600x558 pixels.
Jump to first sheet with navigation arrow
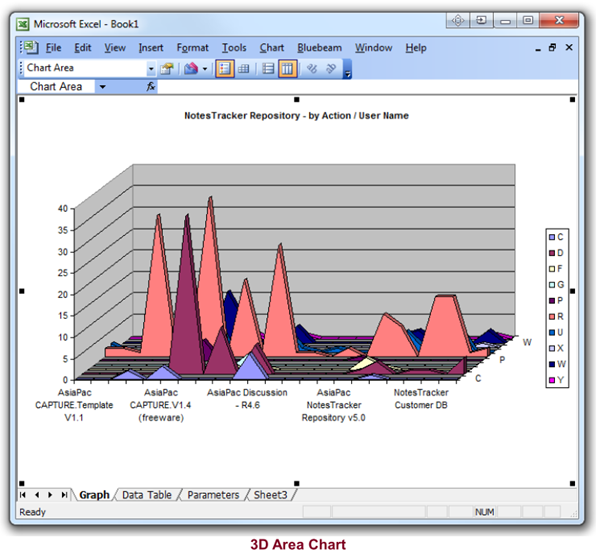point(23,495)
